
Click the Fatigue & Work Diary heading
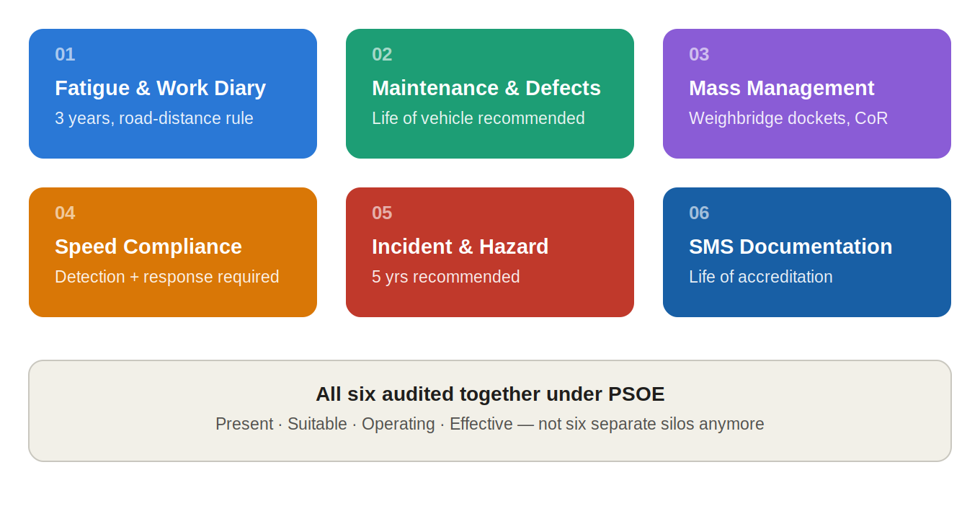coord(160,88)
